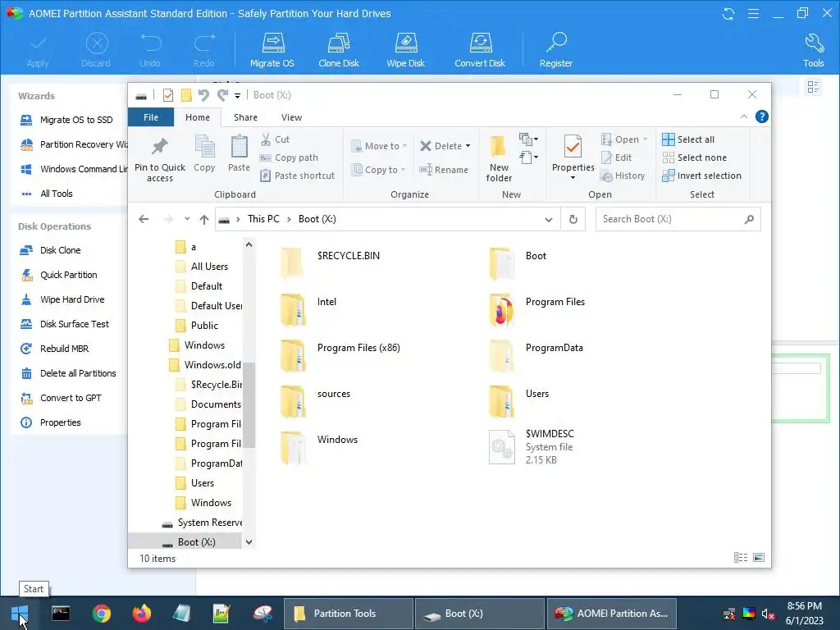Switch to the Share ribbon tab
Image resolution: width=840 pixels, height=630 pixels.
point(245,117)
